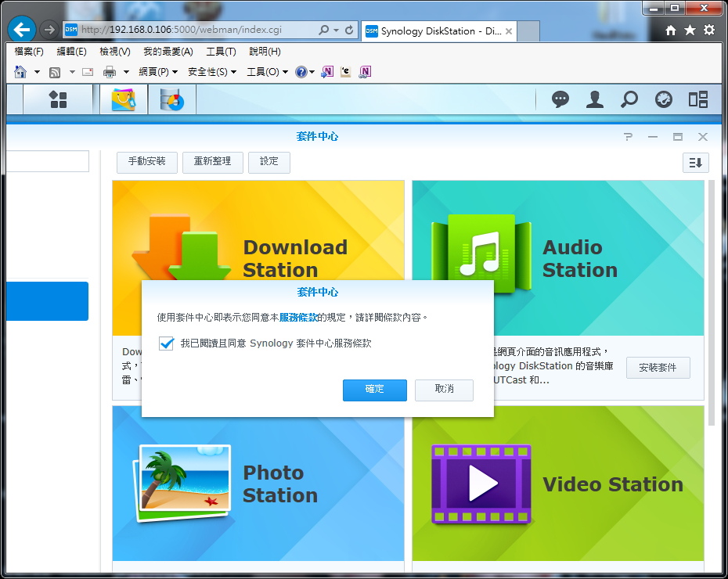Select the Package Center shopping bag icon
Screen dimensions: 728x579
[124, 99]
